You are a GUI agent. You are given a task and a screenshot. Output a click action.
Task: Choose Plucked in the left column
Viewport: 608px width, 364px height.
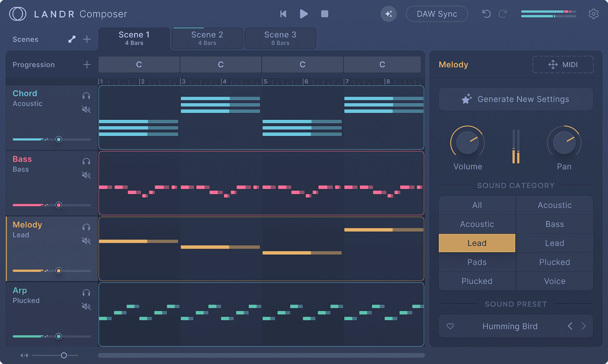tap(477, 281)
